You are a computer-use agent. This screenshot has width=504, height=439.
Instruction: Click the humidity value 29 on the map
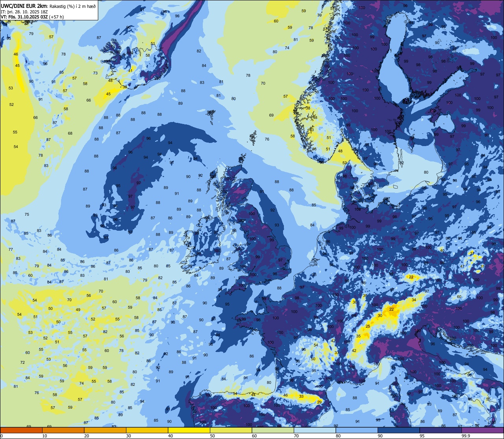(x=319, y=402)
